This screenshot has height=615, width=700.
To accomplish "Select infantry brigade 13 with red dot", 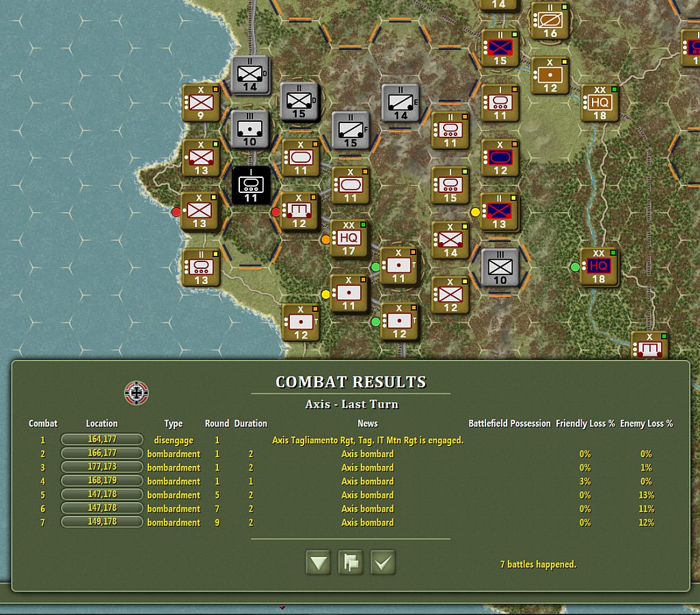I will [x=200, y=211].
